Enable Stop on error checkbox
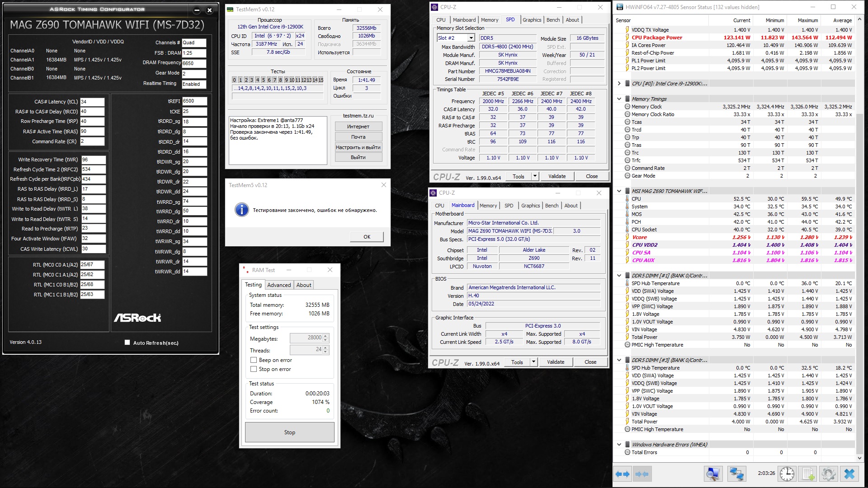 coord(254,369)
